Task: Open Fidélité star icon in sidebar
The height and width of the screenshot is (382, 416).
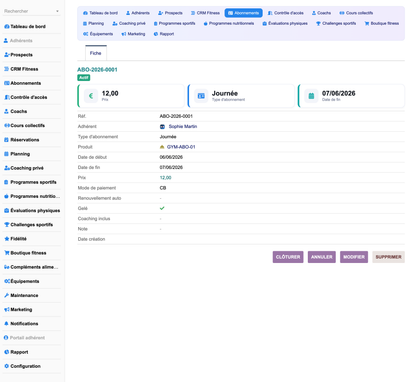Action: 6,239
